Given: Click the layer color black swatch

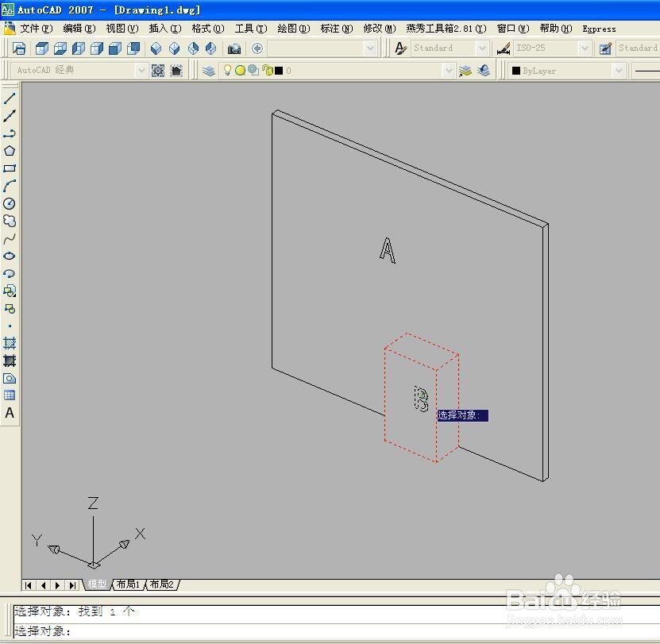Looking at the screenshot, I should click(x=279, y=71).
